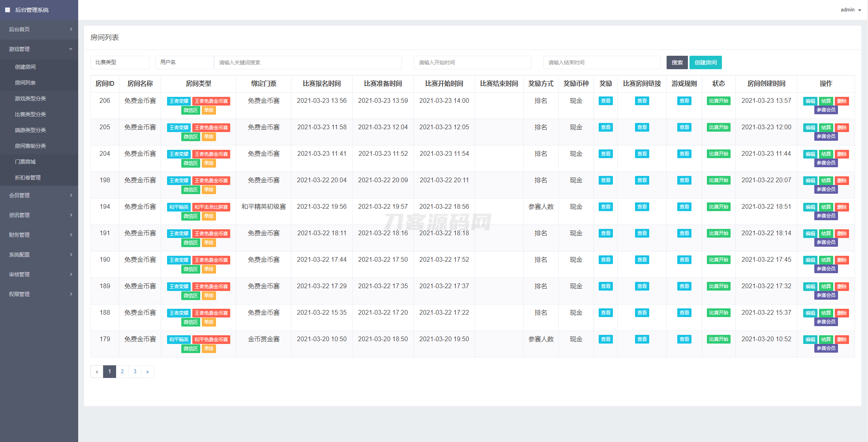Click 删除 for room 179
Screen dimensions: 868x442
(x=842, y=340)
